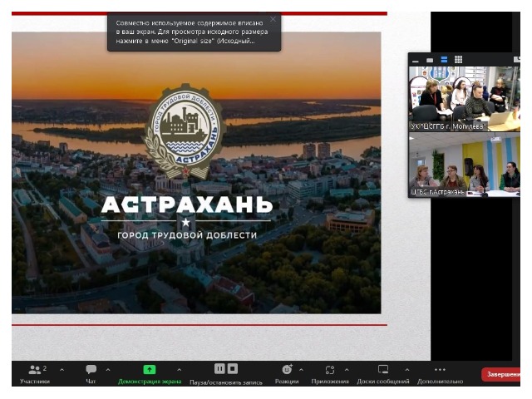Click the red End meeting button

501,375
